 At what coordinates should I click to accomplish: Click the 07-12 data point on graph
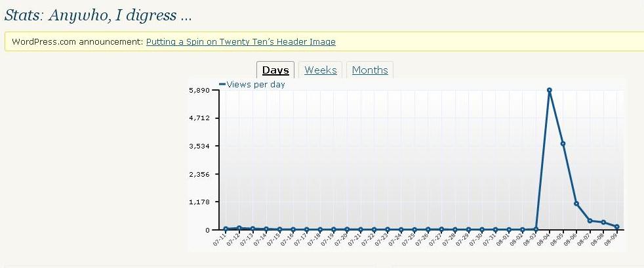(239, 228)
